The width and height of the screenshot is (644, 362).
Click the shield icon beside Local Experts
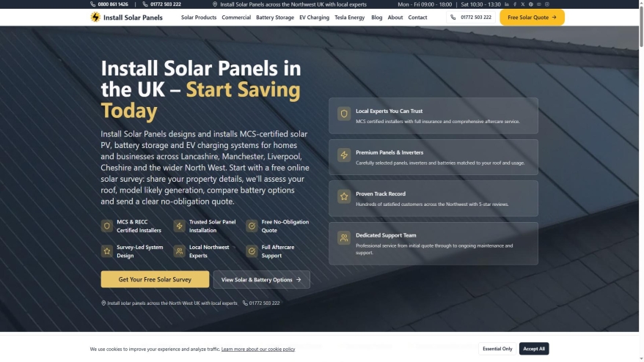point(344,114)
